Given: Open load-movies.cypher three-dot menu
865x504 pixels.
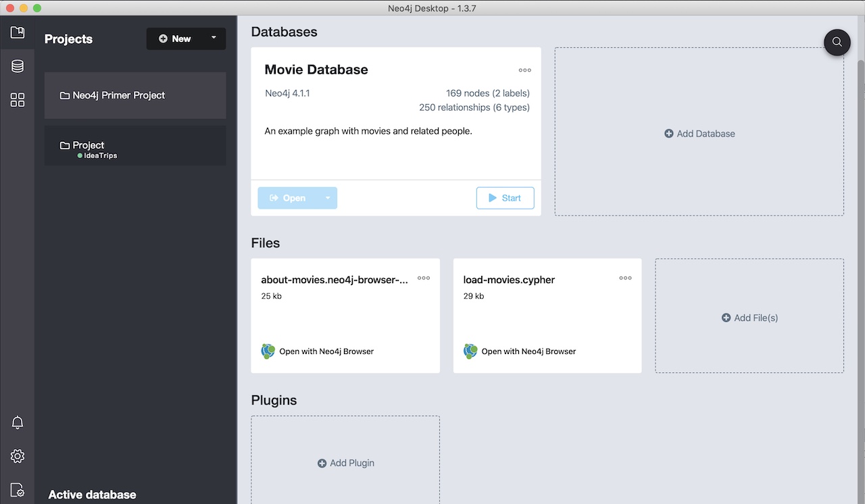Looking at the screenshot, I should point(626,278).
